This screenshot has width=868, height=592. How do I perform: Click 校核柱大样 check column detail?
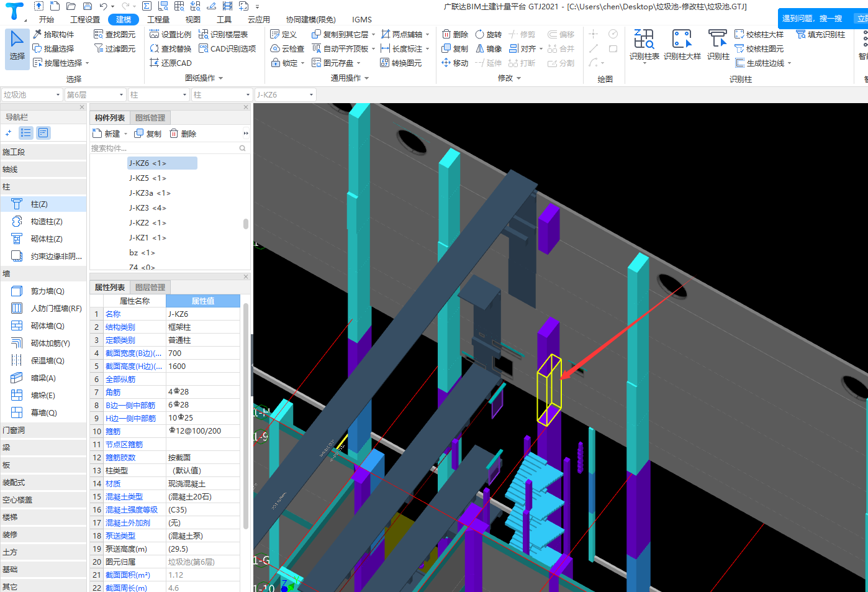click(759, 34)
